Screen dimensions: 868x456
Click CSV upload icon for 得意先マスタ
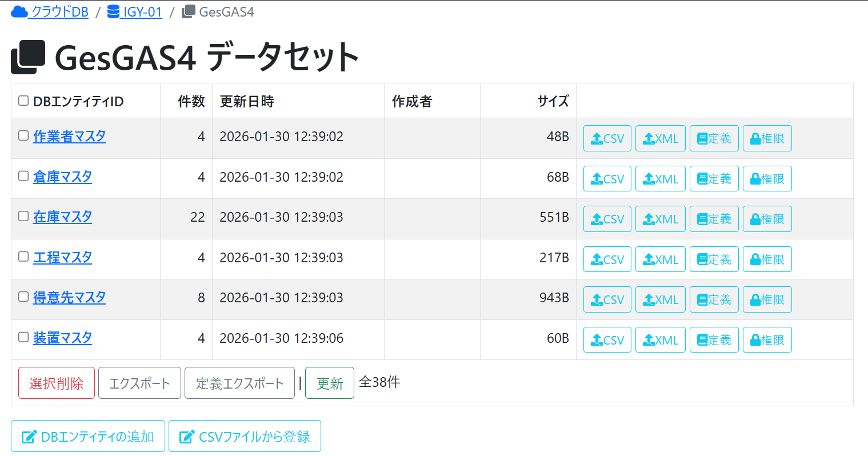pos(597,300)
